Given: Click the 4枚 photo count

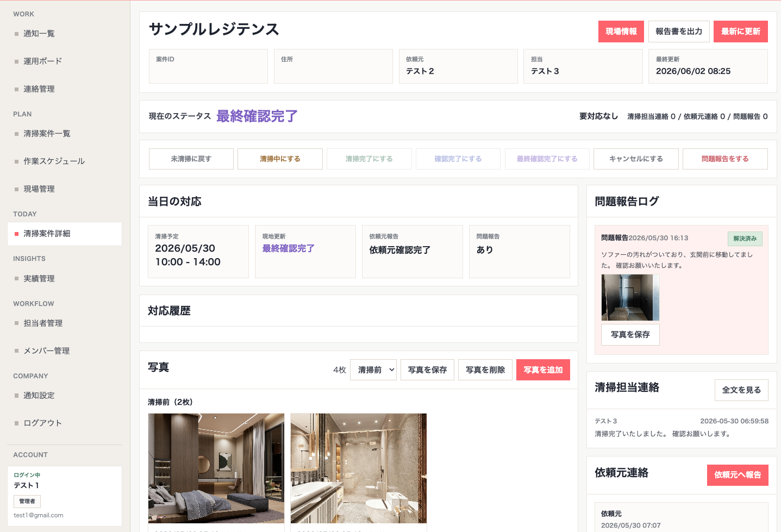Looking at the screenshot, I should pos(340,370).
